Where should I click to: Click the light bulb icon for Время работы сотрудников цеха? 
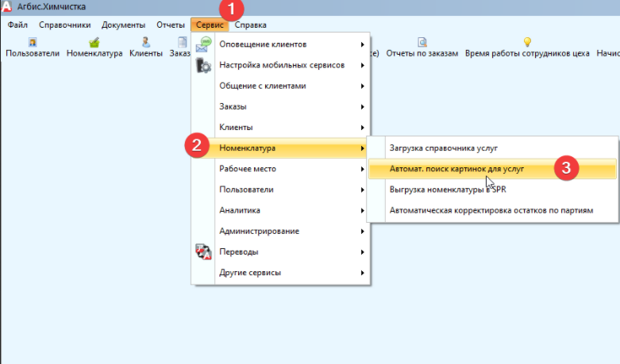(527, 42)
